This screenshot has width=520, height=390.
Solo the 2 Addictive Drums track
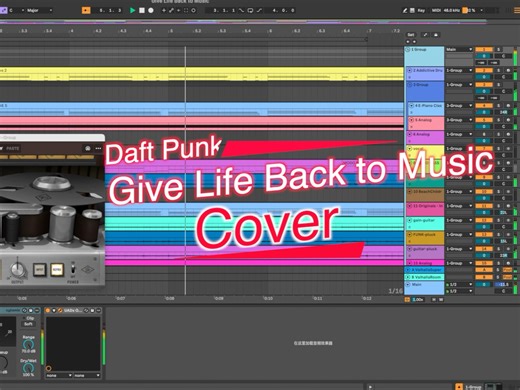[499, 70]
